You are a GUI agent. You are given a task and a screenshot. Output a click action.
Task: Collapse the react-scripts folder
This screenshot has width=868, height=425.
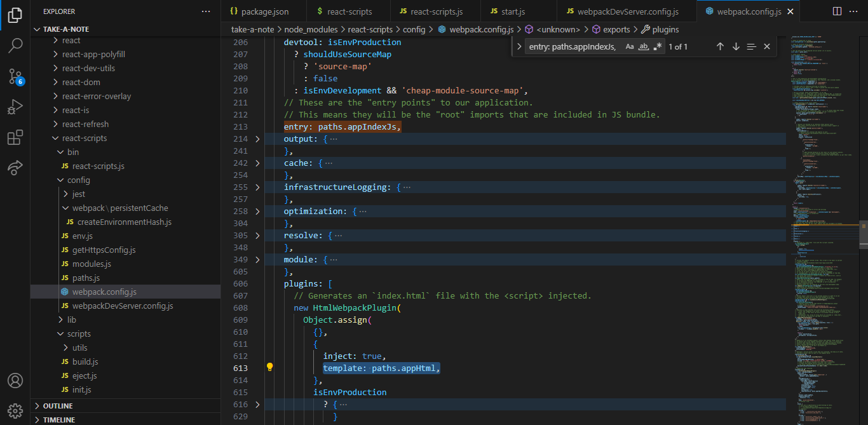55,138
